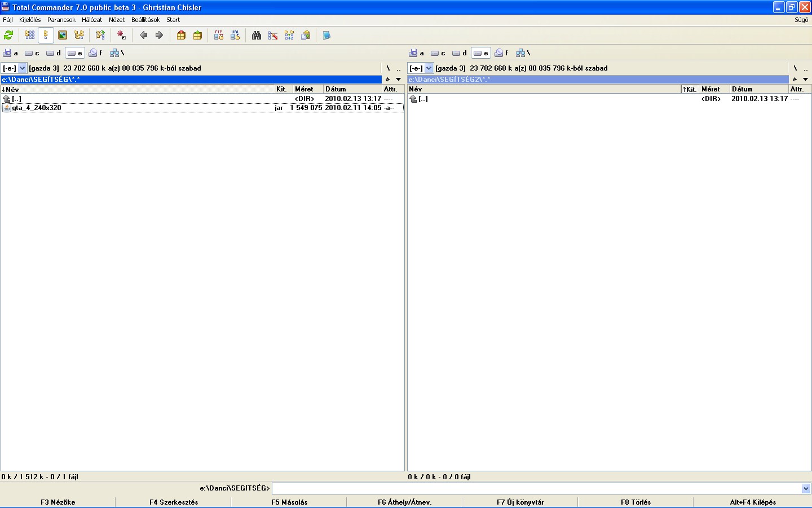Click the URL new connection icon
The image size is (812, 508).
pos(235,35)
